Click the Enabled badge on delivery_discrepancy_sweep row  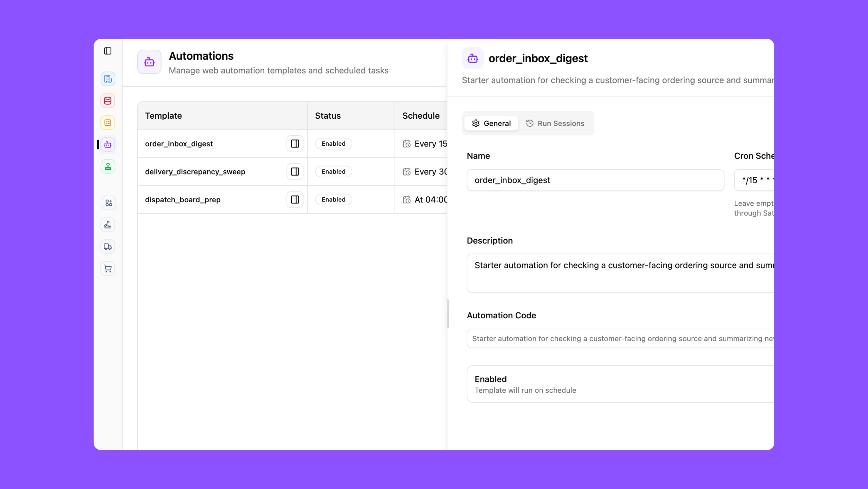coord(333,171)
